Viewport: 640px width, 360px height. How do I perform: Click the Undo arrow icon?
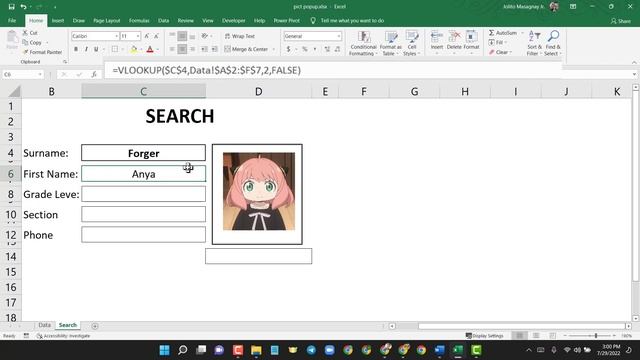coord(24,7)
